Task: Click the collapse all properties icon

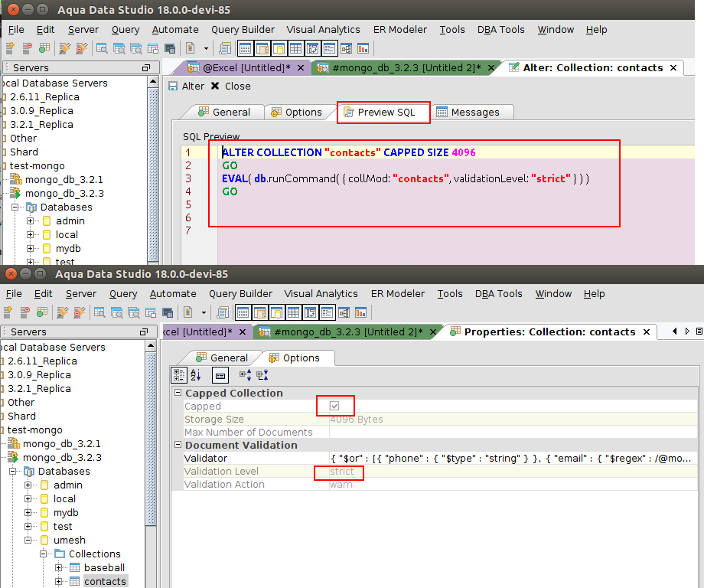Action: [x=262, y=375]
